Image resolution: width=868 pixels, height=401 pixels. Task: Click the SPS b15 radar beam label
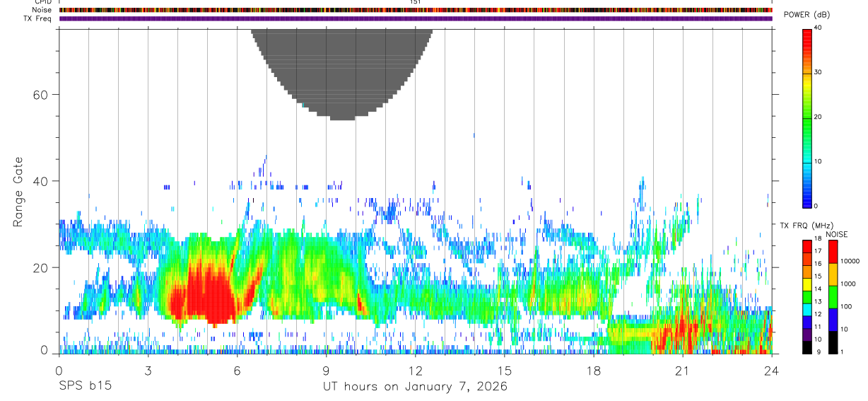(85, 387)
